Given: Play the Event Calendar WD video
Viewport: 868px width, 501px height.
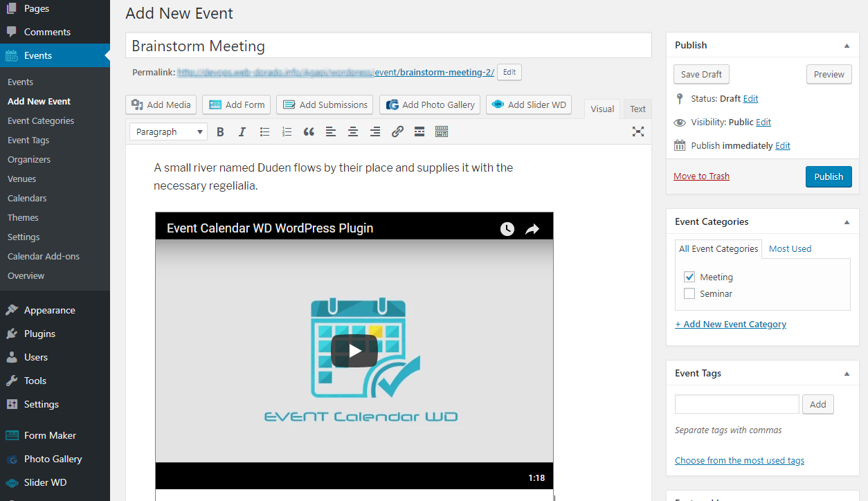Looking at the screenshot, I should click(x=354, y=351).
